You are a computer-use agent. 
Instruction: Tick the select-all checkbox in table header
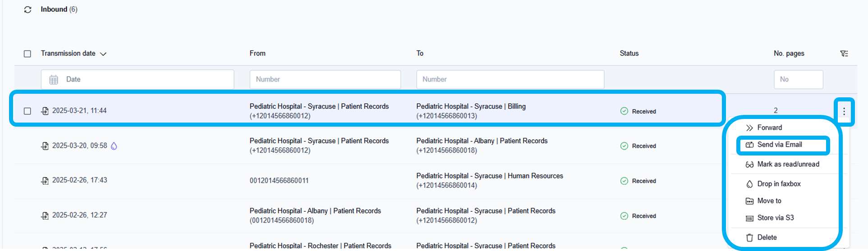[x=28, y=54]
